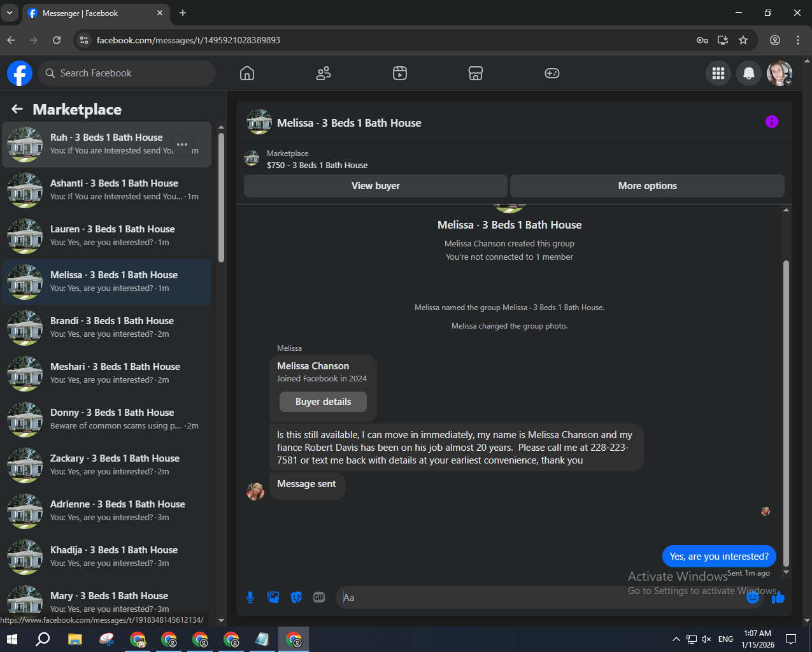Open Lauren 3 Beds 1 Bath House chat
Viewport: 812px width, 652px height.
pos(107,236)
